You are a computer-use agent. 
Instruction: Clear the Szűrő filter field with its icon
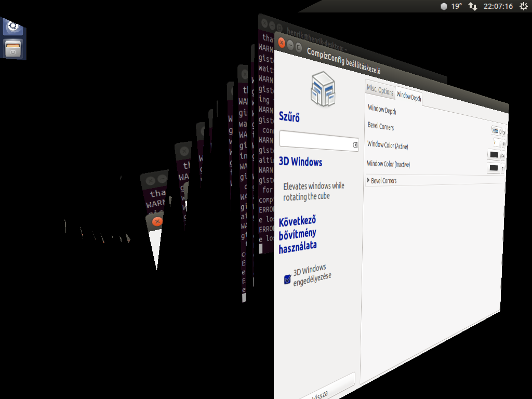(x=355, y=145)
